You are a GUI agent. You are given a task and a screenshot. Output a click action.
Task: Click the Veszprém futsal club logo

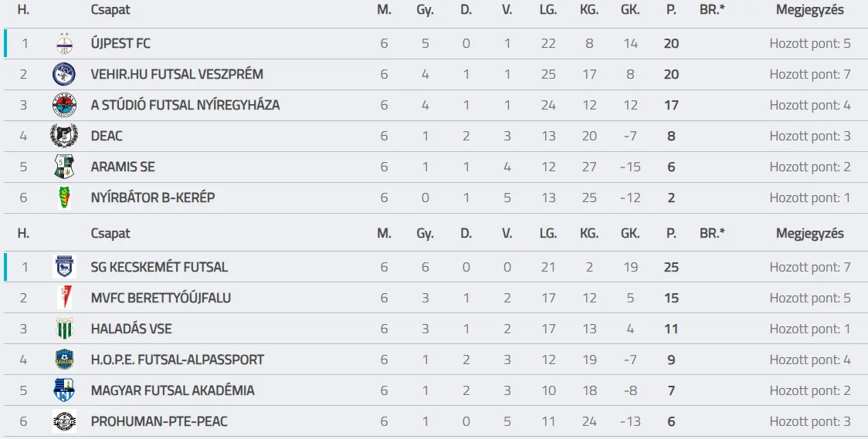[64, 74]
